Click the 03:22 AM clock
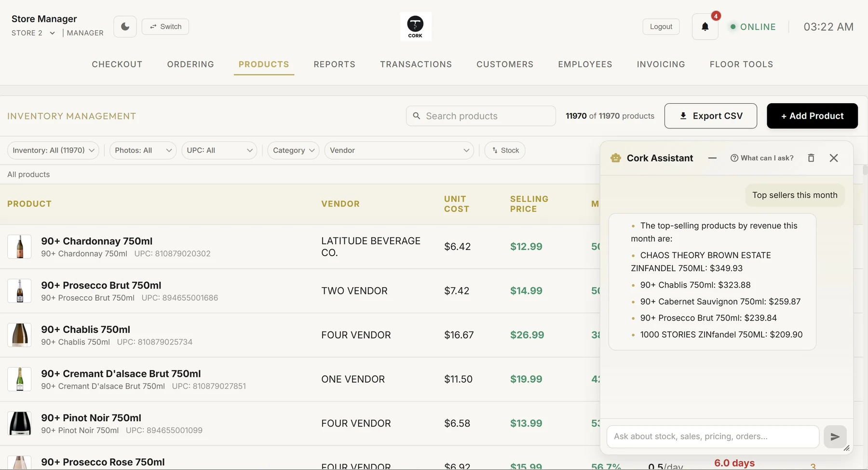This screenshot has width=868, height=470. 828,27
